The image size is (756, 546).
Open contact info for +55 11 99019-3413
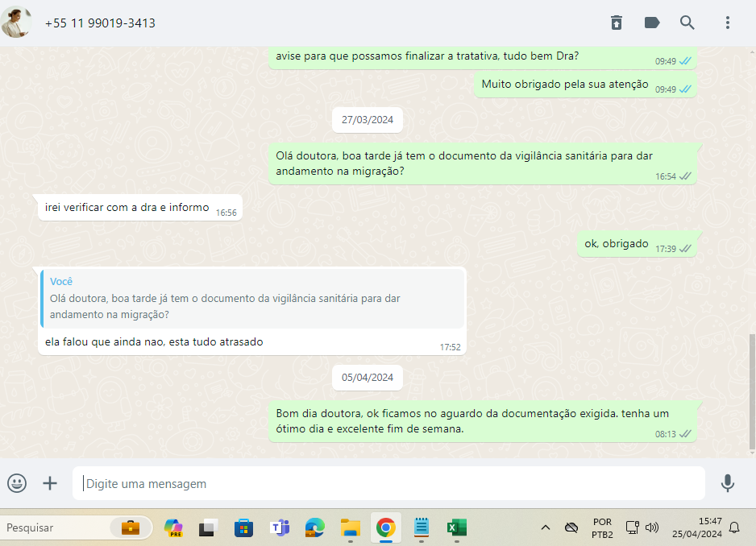click(100, 23)
